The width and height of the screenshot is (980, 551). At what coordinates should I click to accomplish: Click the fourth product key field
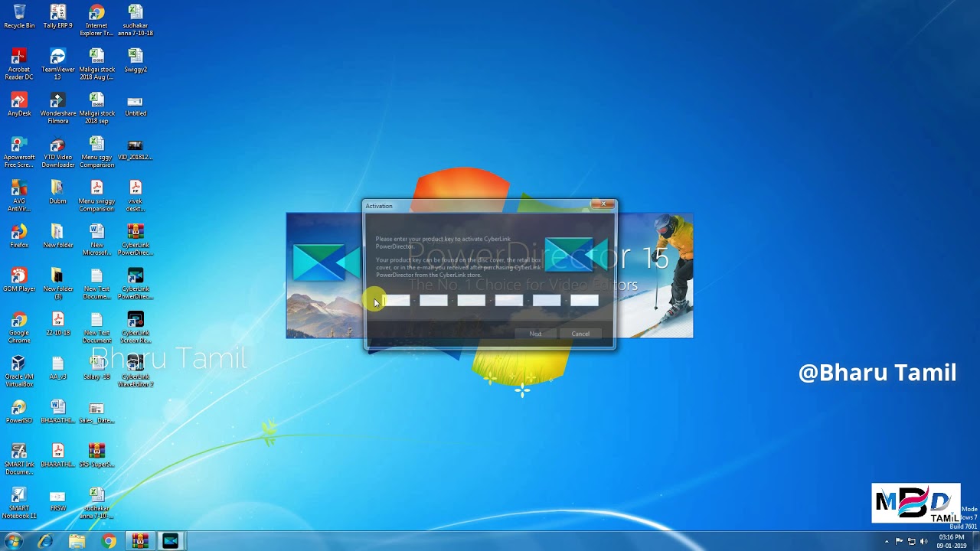tap(508, 301)
